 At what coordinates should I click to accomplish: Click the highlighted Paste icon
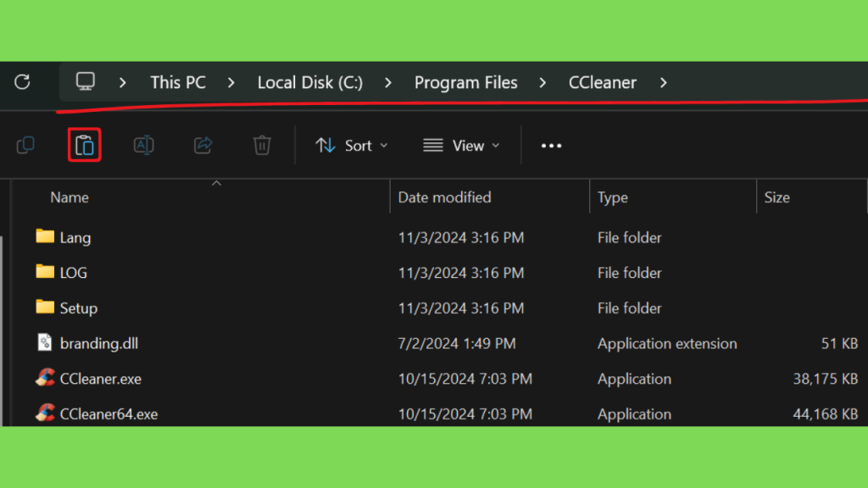tap(85, 146)
